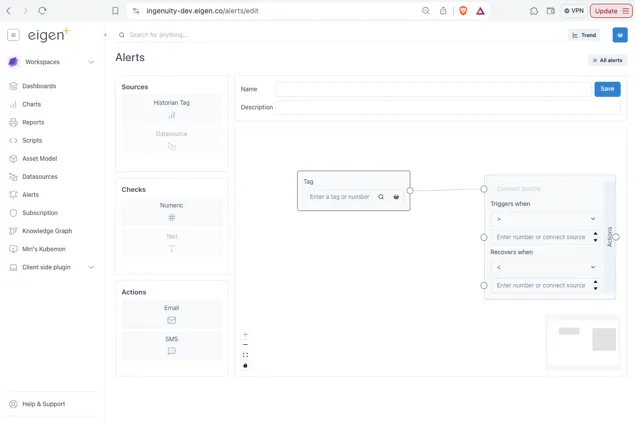Click the Subscription shield icon
635x422 pixels.
point(13,213)
